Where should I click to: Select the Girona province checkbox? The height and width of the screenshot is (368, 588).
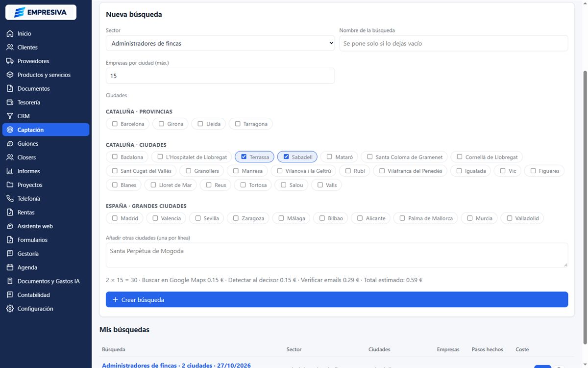(161, 124)
